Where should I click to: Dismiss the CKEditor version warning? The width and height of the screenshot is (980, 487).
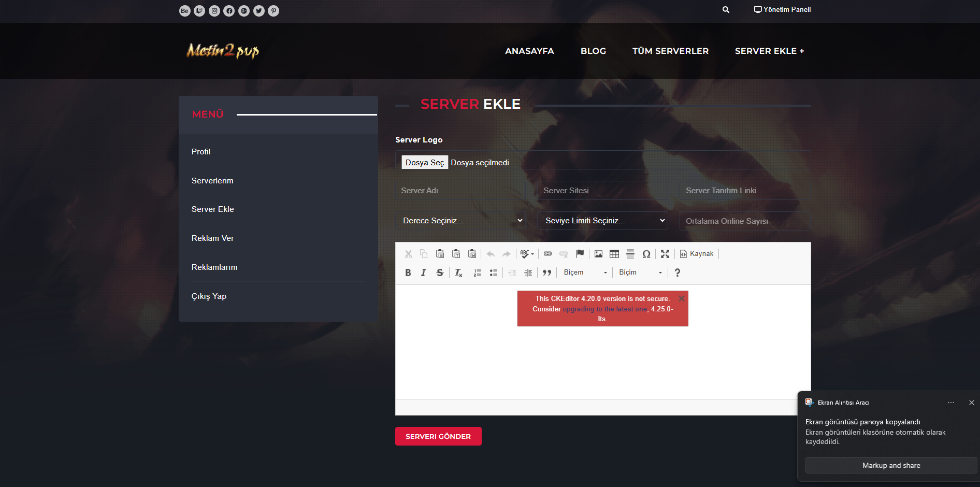pyautogui.click(x=682, y=298)
